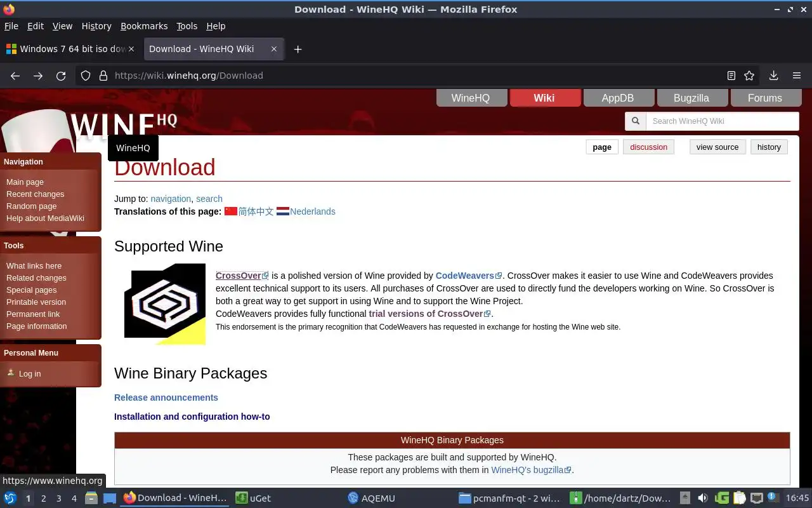Go back to the previous page

point(15,76)
